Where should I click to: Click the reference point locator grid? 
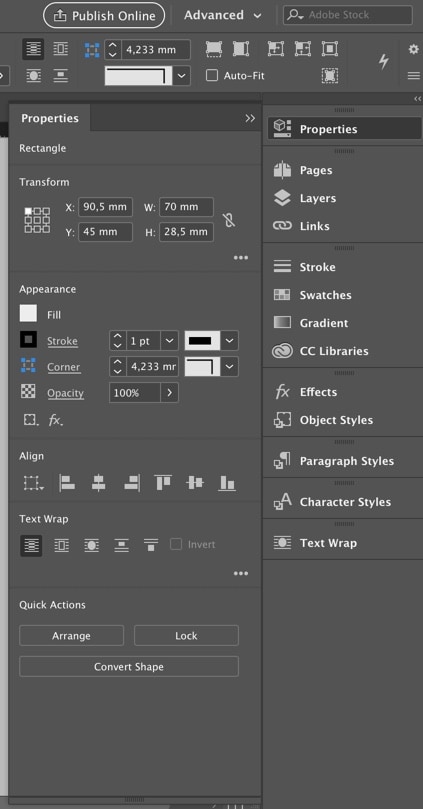tap(37, 220)
